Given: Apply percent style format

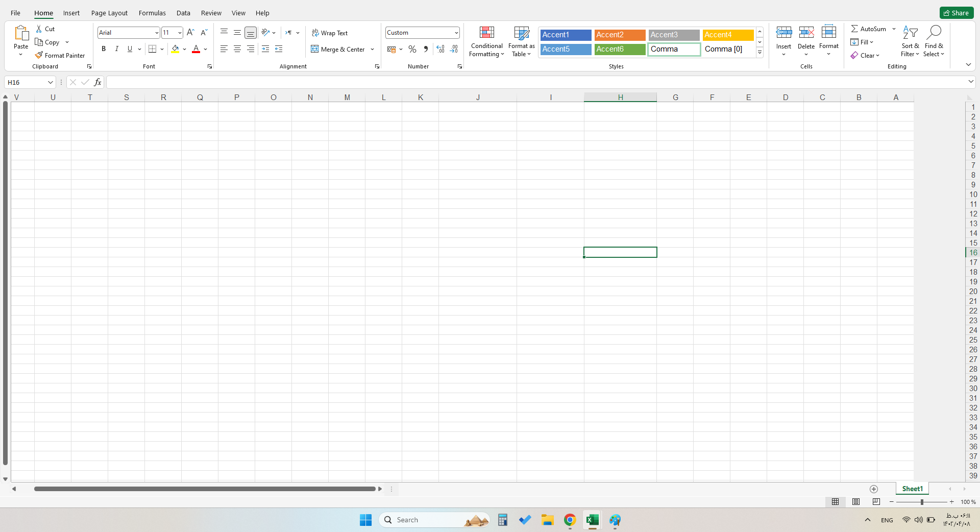Looking at the screenshot, I should (x=412, y=49).
